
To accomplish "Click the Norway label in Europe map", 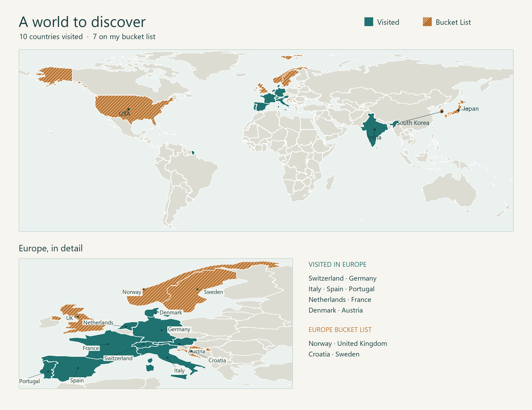I will [132, 292].
